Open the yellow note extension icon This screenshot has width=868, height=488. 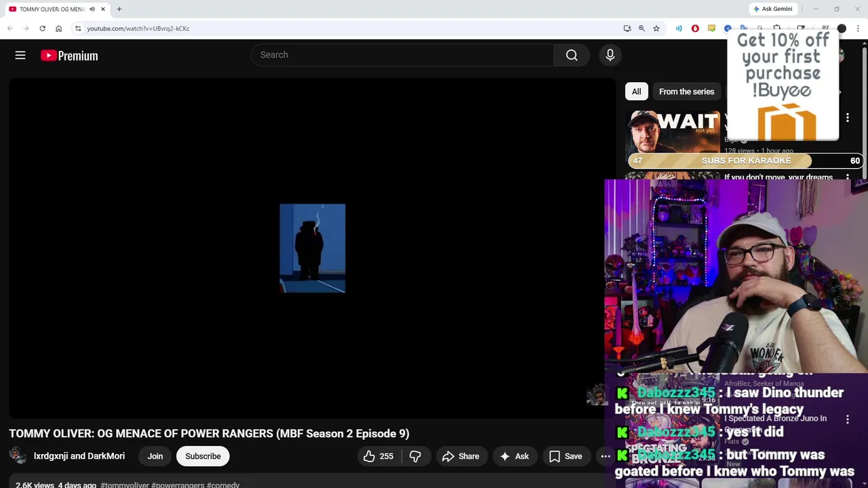(x=711, y=28)
